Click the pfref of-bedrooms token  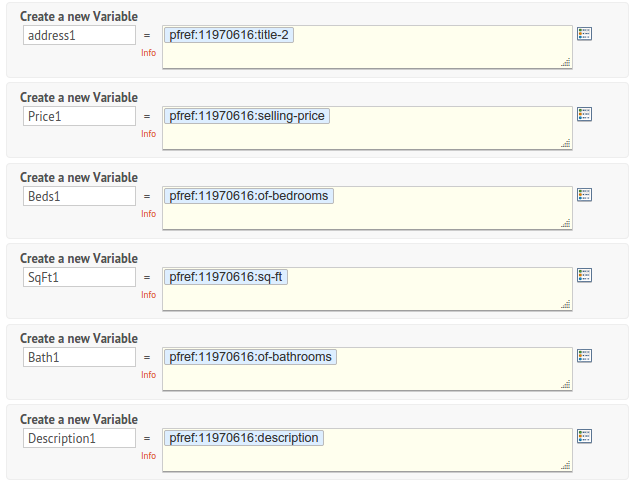(248, 196)
